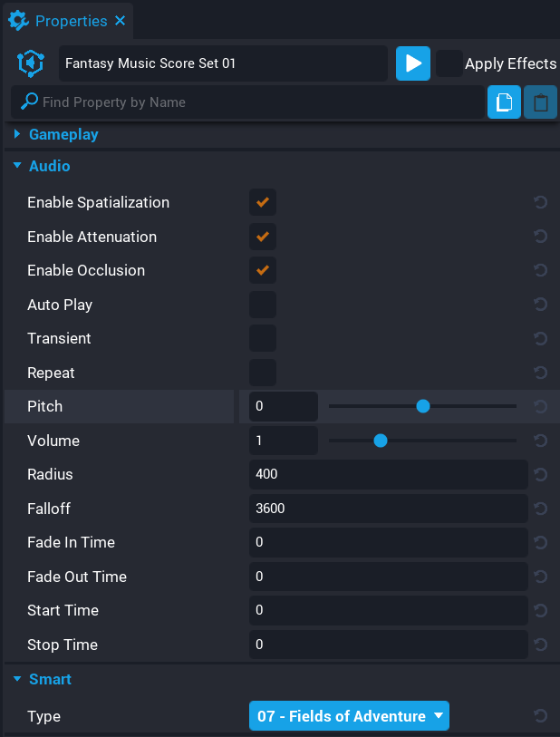Click the play preview button for the audio asset

412,63
